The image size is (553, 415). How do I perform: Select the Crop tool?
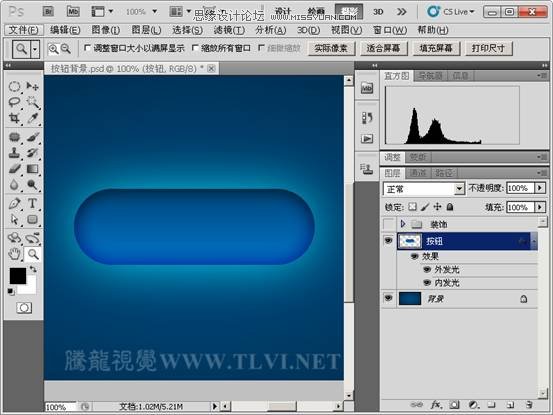pyautogui.click(x=14, y=118)
